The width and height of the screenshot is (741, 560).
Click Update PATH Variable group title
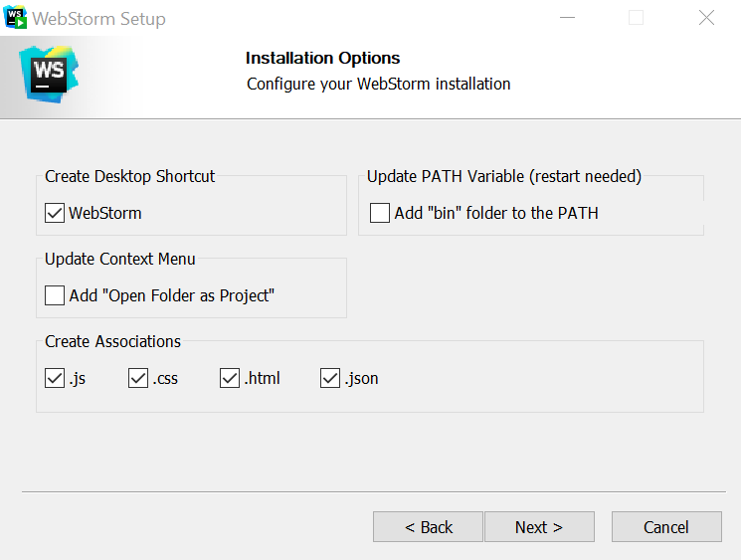(504, 176)
